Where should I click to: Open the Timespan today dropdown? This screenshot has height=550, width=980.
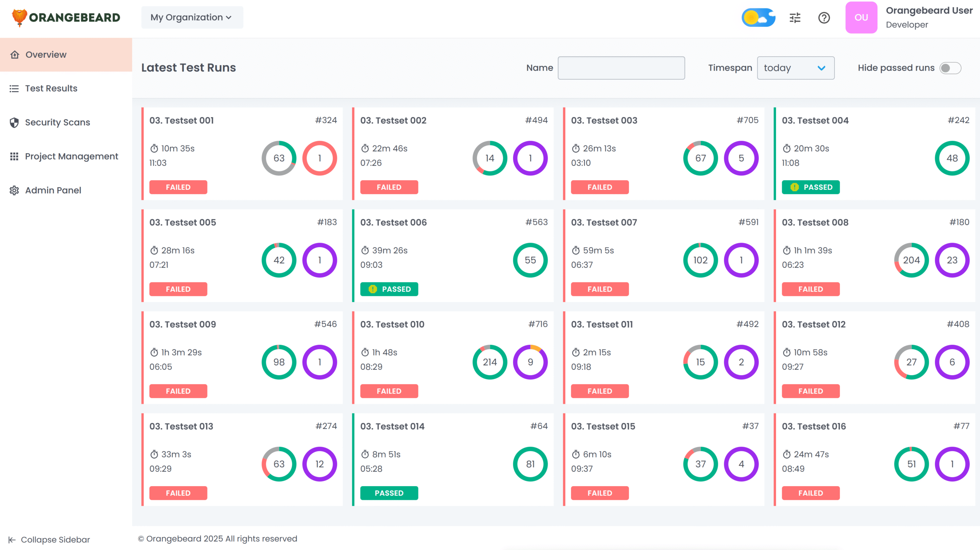(x=795, y=68)
